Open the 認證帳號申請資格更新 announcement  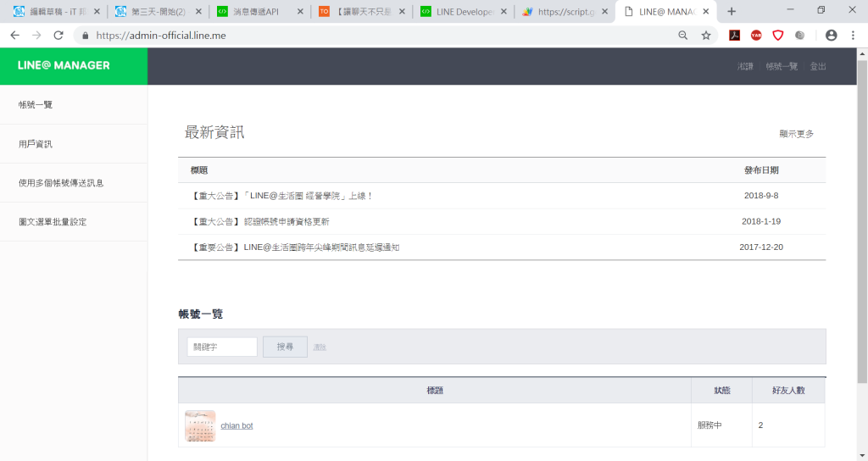[260, 221]
